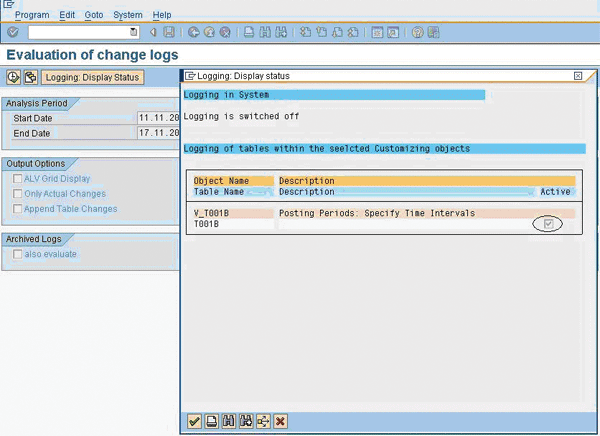
Task: Click the Save icon in toolbar
Action: [x=166, y=33]
